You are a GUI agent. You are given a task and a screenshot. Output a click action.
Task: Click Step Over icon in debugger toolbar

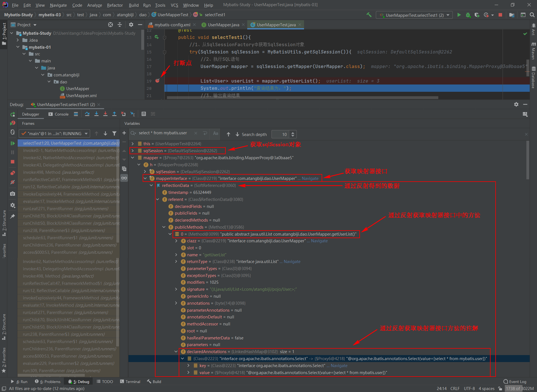[87, 114]
